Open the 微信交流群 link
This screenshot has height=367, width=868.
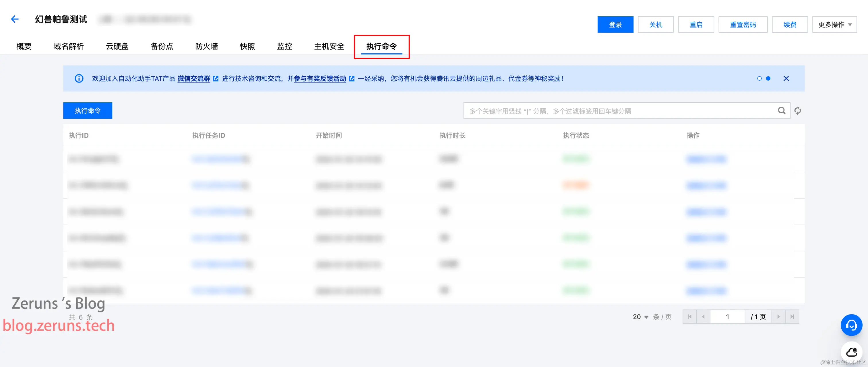point(194,79)
